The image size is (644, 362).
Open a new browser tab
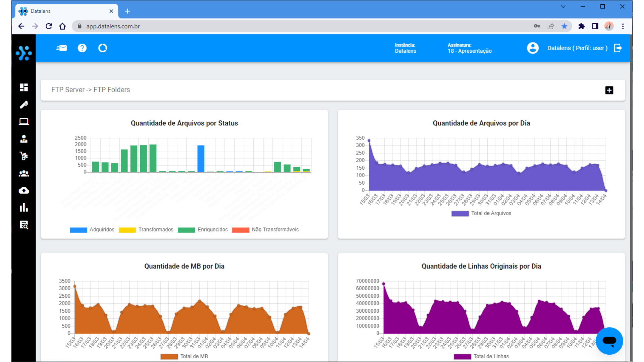tap(127, 11)
